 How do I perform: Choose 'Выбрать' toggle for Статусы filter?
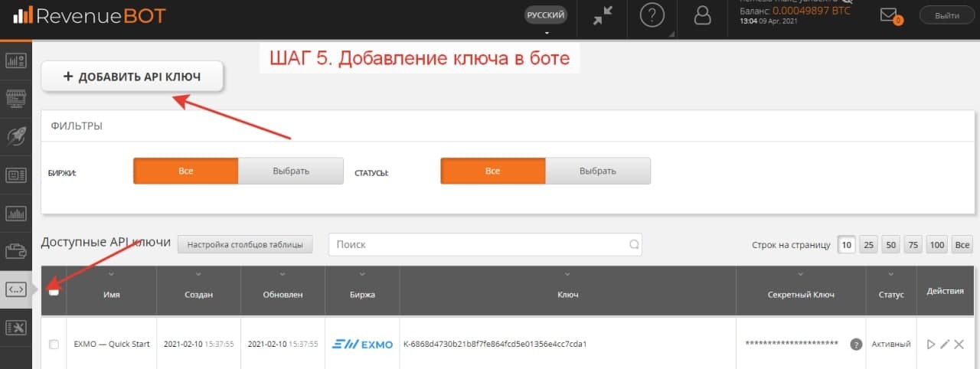597,171
